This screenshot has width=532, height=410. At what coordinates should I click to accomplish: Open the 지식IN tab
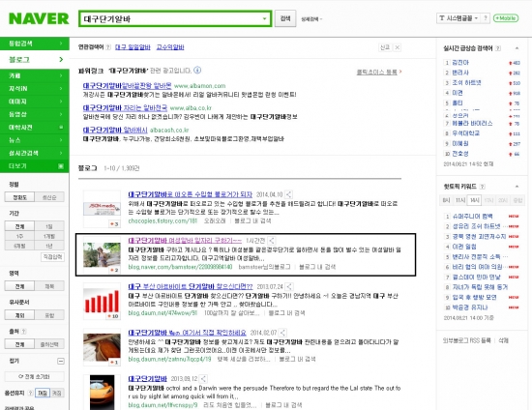[x=34, y=89]
